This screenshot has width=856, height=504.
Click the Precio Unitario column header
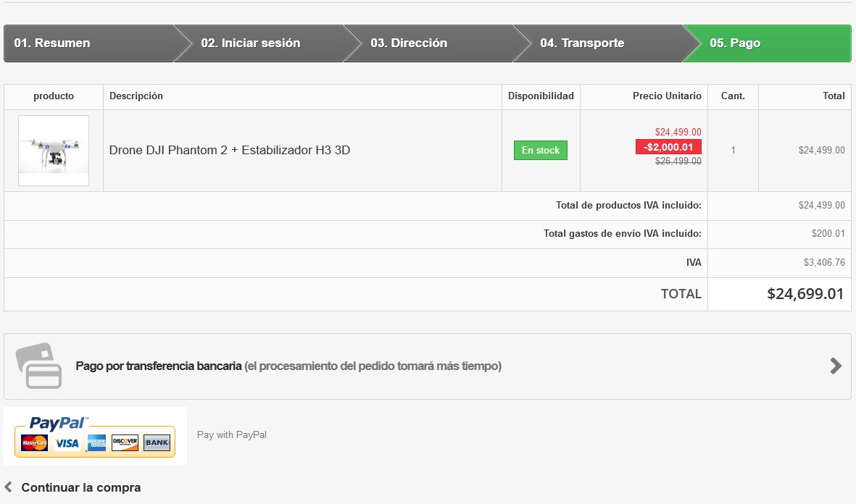(667, 96)
